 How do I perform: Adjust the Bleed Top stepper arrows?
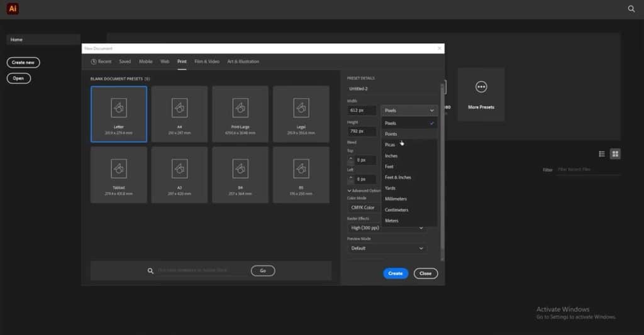point(350,160)
